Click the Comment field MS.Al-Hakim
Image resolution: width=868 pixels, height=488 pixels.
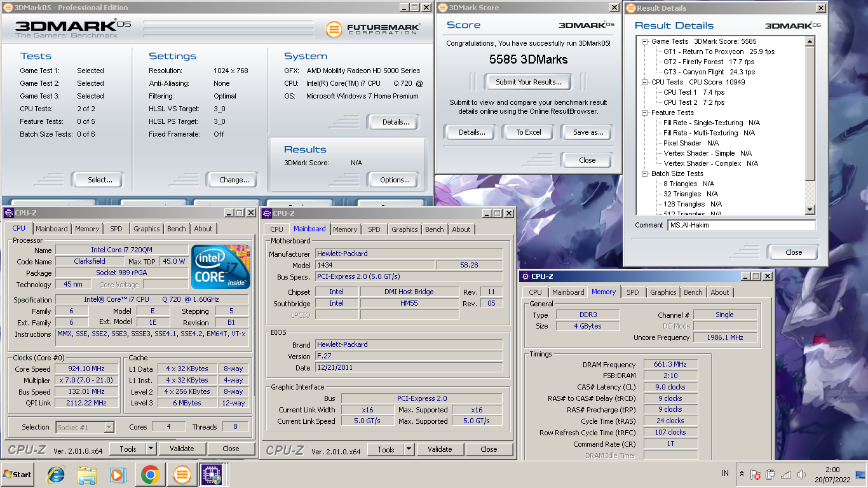click(x=742, y=225)
